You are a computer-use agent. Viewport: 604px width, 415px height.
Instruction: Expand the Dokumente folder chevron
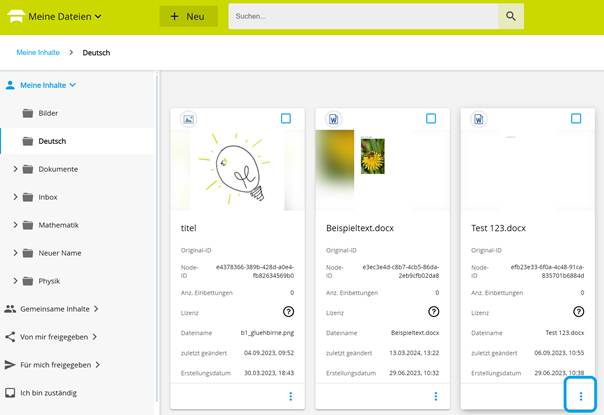(15, 169)
